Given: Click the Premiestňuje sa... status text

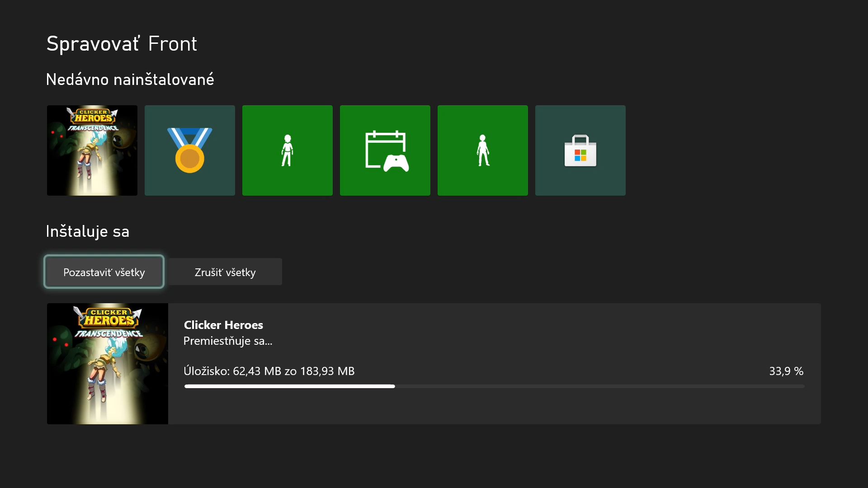Looking at the screenshot, I should [x=228, y=341].
